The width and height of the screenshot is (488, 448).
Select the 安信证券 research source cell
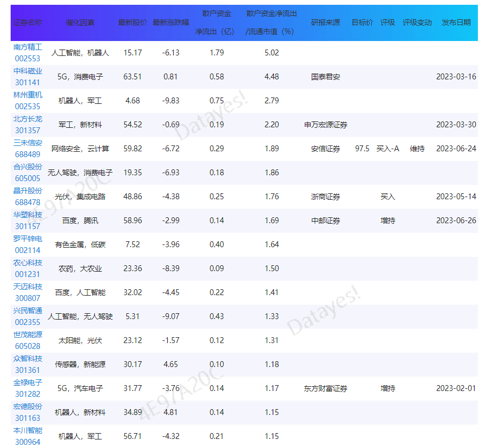point(326,149)
